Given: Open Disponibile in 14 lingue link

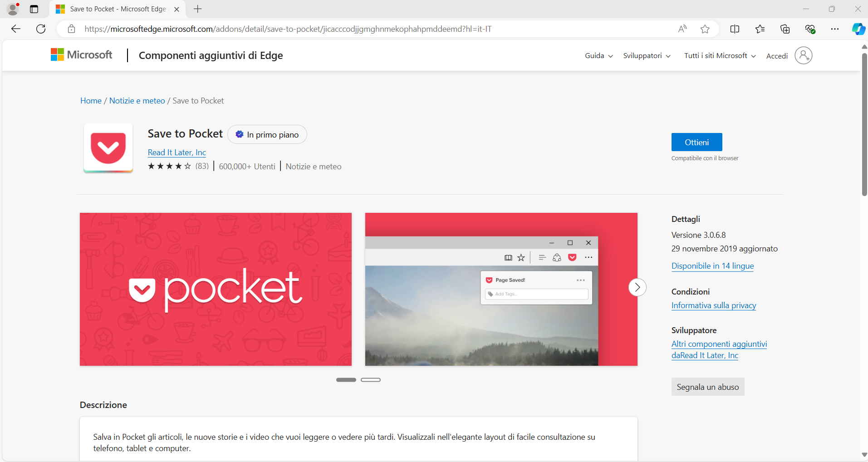Looking at the screenshot, I should [712, 266].
